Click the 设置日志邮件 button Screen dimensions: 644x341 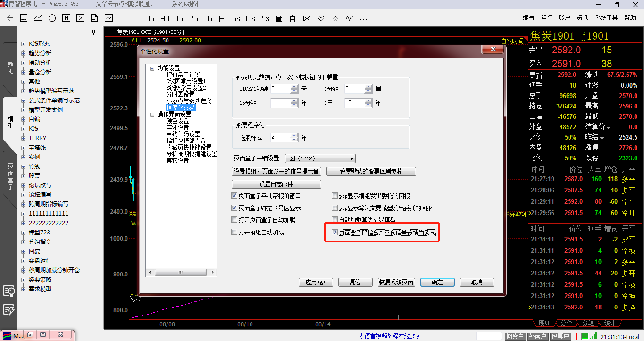pyautogui.click(x=276, y=184)
